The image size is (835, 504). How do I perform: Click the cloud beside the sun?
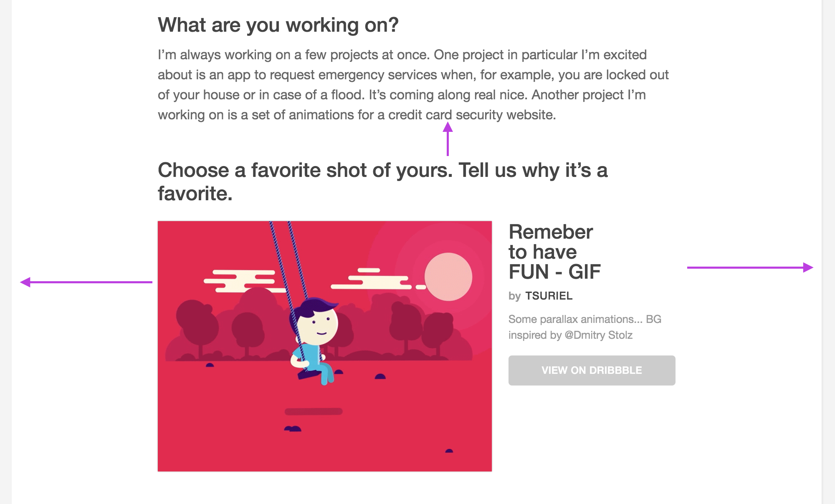click(376, 280)
